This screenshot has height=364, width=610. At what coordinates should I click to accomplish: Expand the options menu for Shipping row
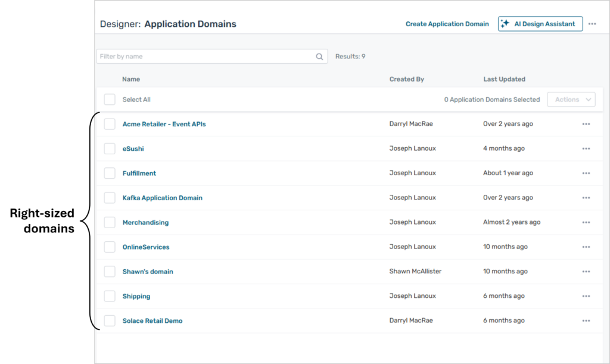[x=586, y=296]
